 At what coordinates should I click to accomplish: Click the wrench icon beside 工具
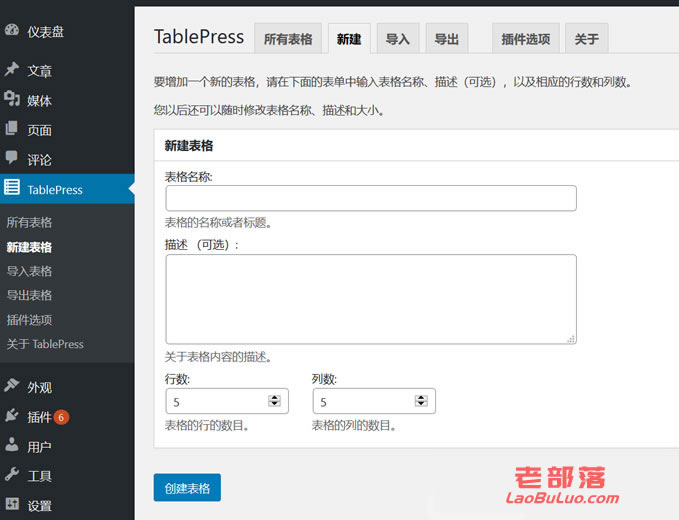[x=12, y=474]
